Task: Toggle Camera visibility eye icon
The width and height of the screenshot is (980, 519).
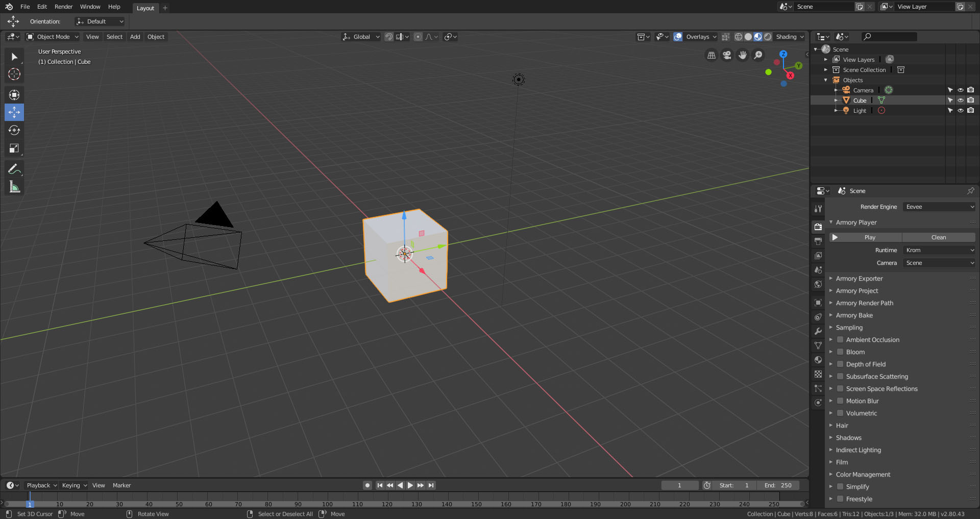Action: [960, 90]
